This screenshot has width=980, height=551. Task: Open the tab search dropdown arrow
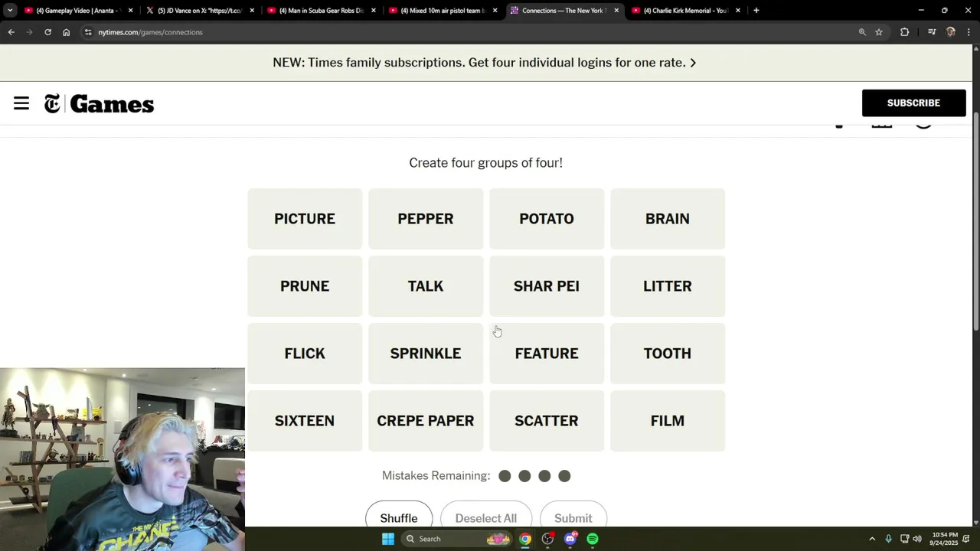pyautogui.click(x=10, y=11)
